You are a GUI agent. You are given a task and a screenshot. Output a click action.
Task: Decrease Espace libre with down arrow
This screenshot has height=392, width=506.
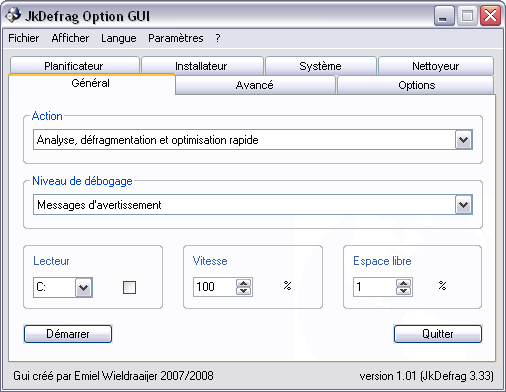pos(404,291)
